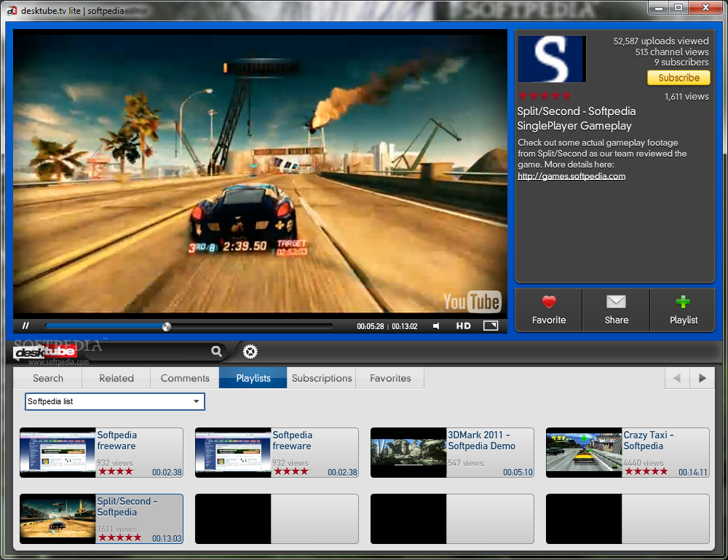Select the Playlists tab
The width and height of the screenshot is (728, 560).
[253, 378]
